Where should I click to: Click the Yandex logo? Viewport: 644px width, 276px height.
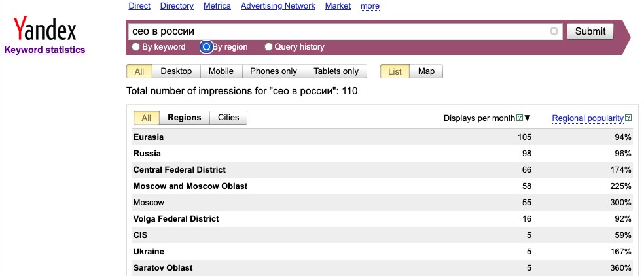point(45,29)
